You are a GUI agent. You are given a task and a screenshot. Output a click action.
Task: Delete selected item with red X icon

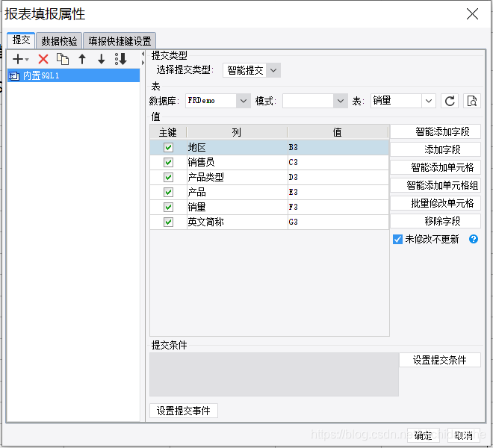pyautogui.click(x=43, y=59)
